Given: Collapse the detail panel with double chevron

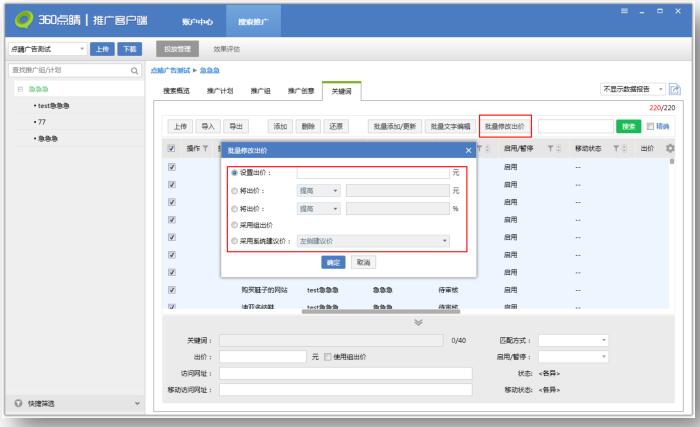Looking at the screenshot, I should point(417,322).
